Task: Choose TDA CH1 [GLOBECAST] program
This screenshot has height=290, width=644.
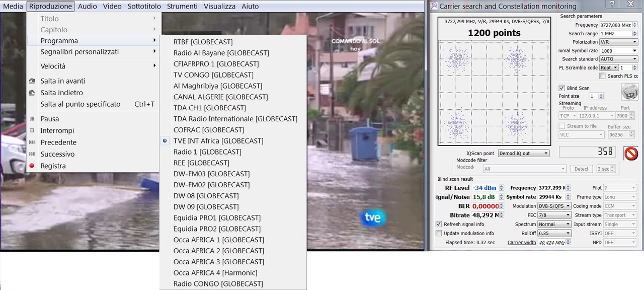Action: [x=233, y=108]
